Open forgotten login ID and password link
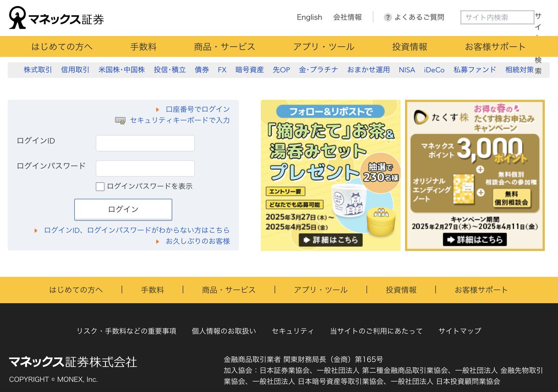The image size is (558, 392). click(x=137, y=230)
